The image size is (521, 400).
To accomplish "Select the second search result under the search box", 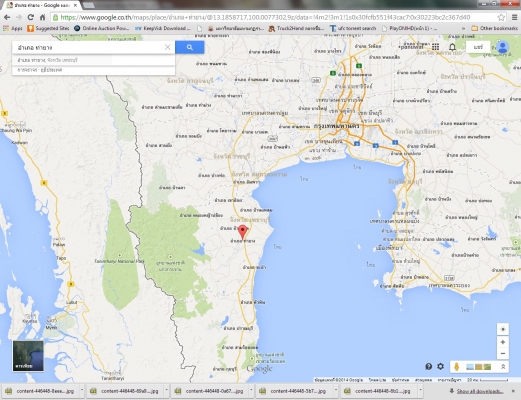I will click(94, 70).
